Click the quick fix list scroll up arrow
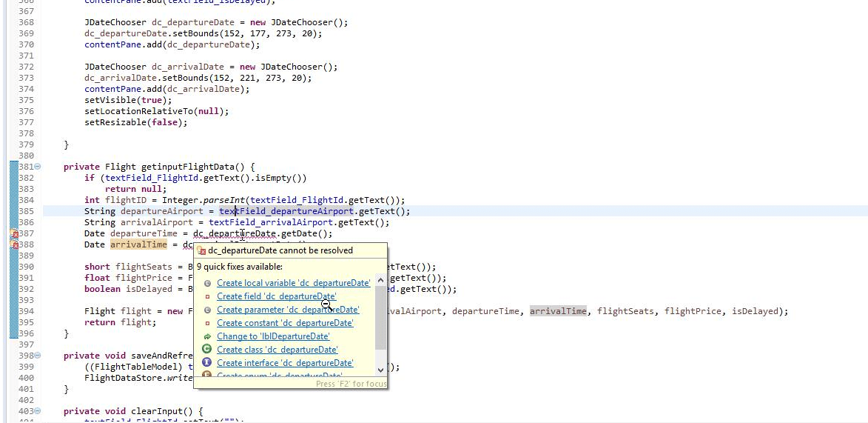 (380, 280)
